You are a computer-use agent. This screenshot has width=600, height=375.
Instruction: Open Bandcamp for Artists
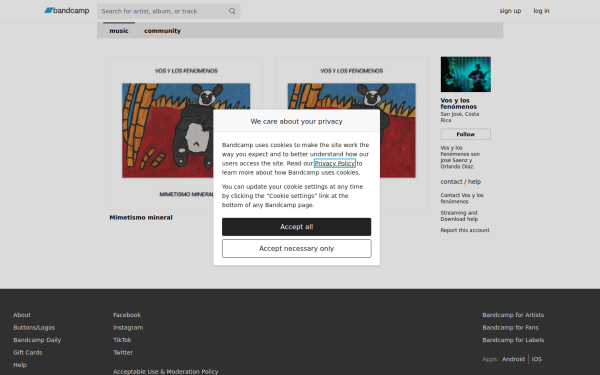point(513,315)
